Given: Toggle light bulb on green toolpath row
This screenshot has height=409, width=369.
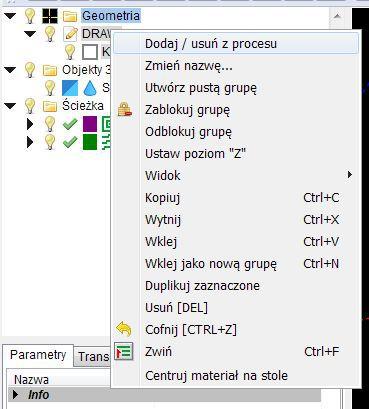Looking at the screenshot, I should click(50, 142).
